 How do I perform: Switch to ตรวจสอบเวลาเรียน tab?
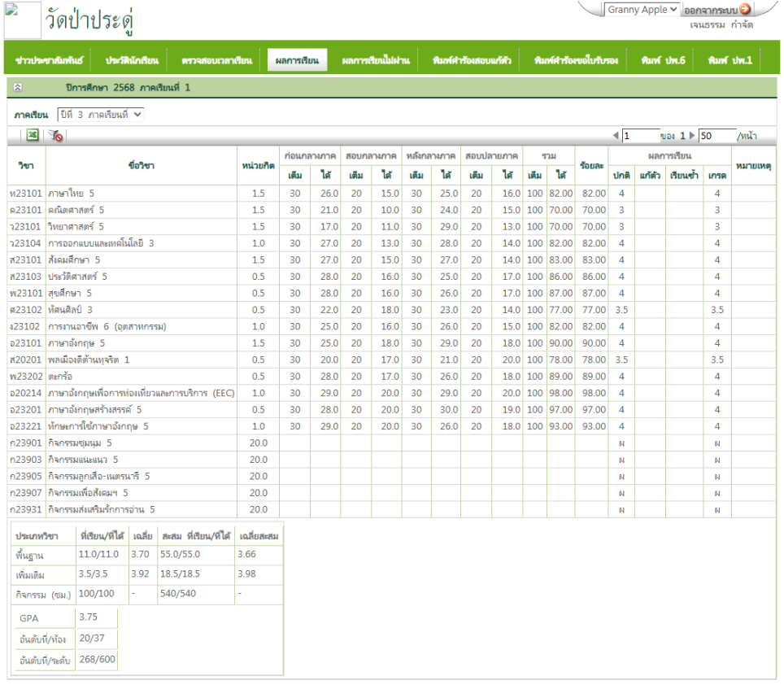tap(216, 61)
